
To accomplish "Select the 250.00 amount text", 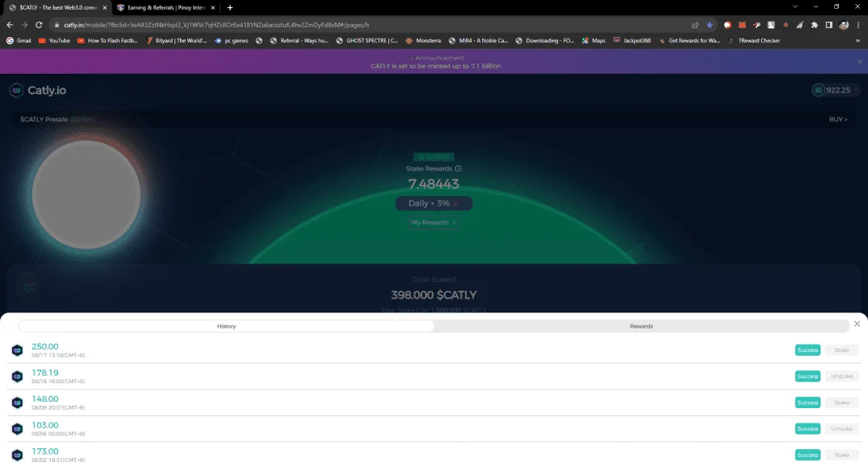I will (x=45, y=346).
